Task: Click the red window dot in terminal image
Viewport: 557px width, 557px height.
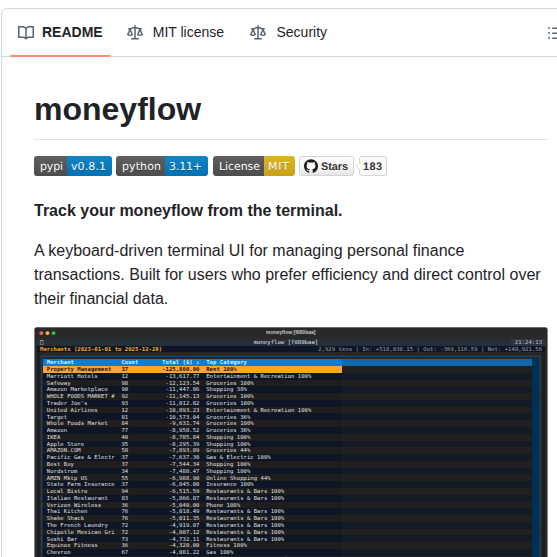Action: [x=41, y=333]
